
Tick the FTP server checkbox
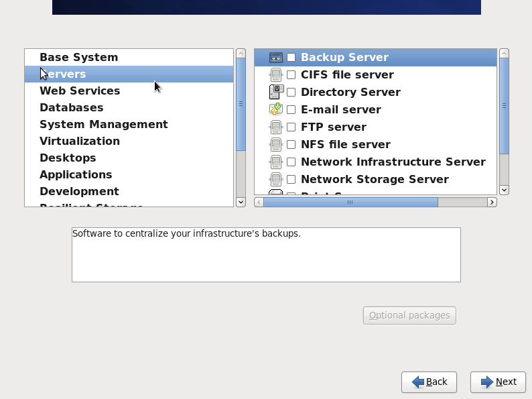pyautogui.click(x=291, y=127)
